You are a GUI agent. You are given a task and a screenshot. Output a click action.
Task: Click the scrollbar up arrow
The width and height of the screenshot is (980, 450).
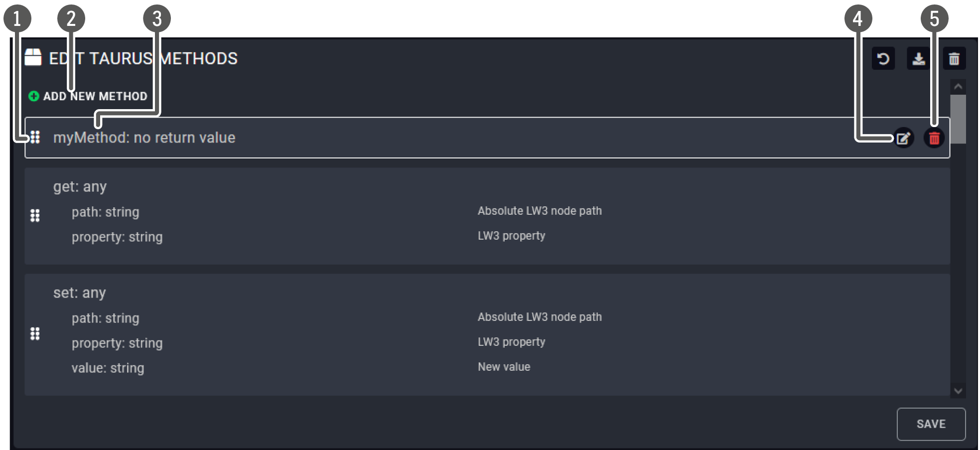(x=958, y=86)
